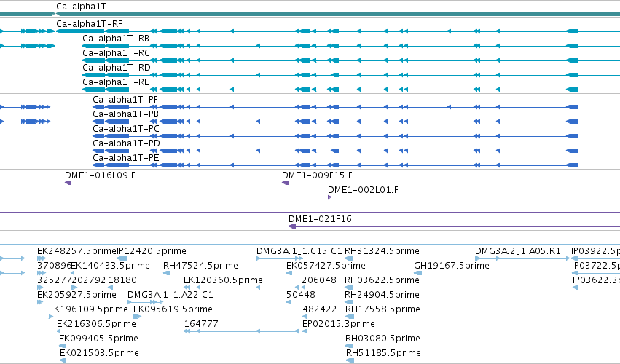The width and height of the screenshot is (620, 364).
Task: Click the EK057427.5prime feature block
Action: click(289, 273)
